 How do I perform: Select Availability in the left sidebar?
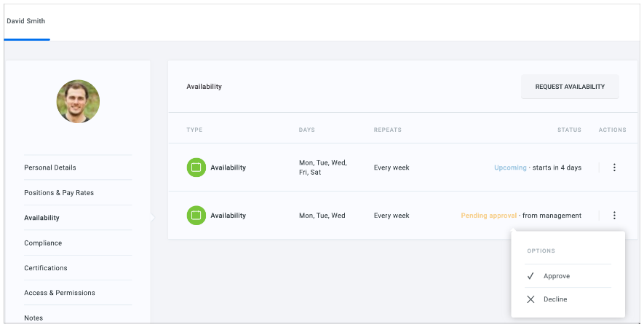[x=42, y=218]
